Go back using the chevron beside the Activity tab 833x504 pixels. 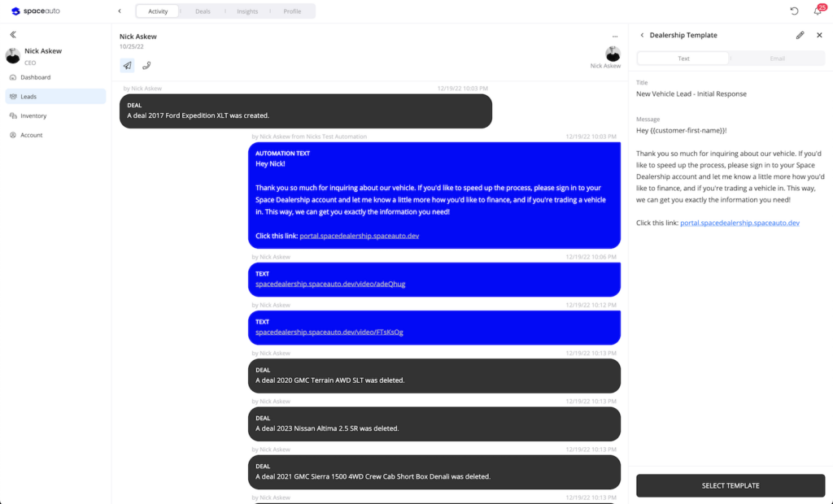tap(120, 11)
